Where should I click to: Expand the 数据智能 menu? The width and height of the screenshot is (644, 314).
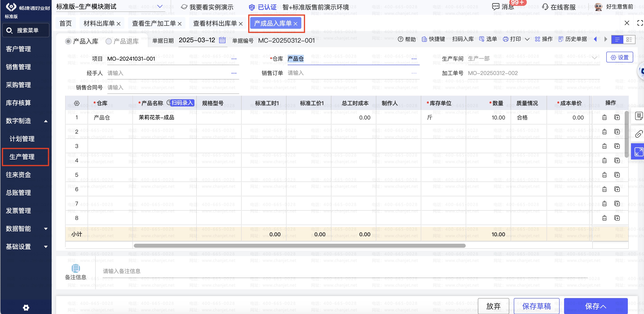(46, 229)
